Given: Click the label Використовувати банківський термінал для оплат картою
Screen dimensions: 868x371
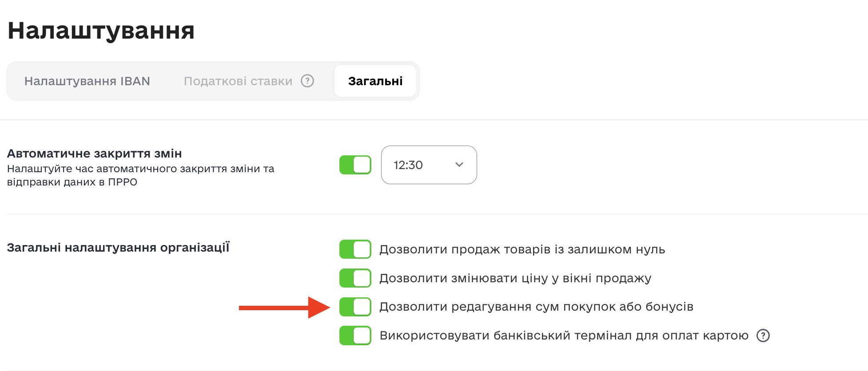Looking at the screenshot, I should pos(564,335).
